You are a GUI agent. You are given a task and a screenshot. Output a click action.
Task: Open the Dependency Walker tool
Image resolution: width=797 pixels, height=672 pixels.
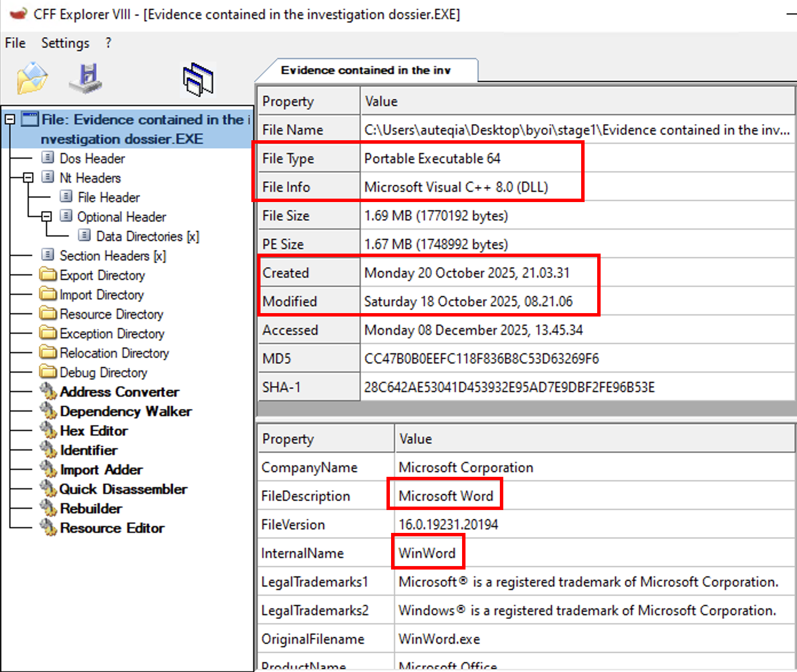pos(125,412)
